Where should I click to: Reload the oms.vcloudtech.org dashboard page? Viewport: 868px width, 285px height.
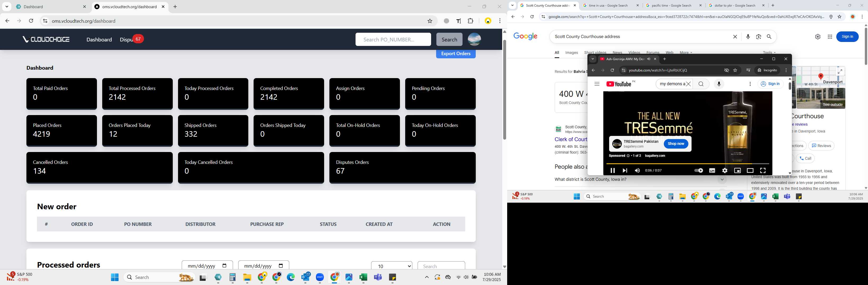(31, 21)
